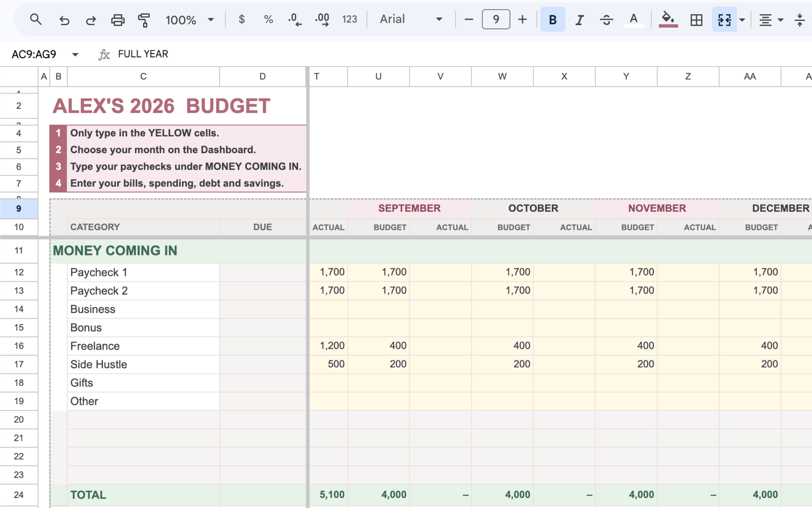The height and width of the screenshot is (508, 812).
Task: Open the text color picker
Action: 633,20
